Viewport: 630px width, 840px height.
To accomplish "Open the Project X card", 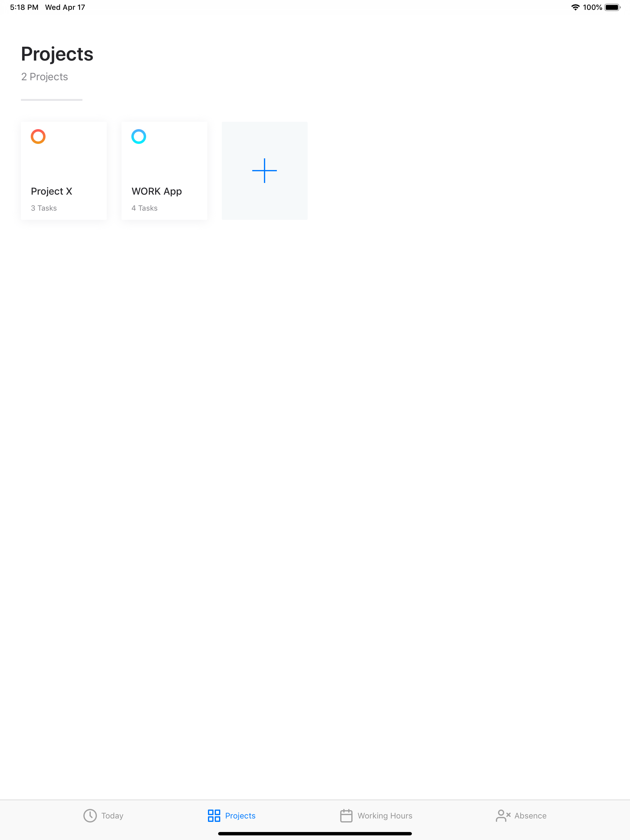I will pyautogui.click(x=64, y=171).
